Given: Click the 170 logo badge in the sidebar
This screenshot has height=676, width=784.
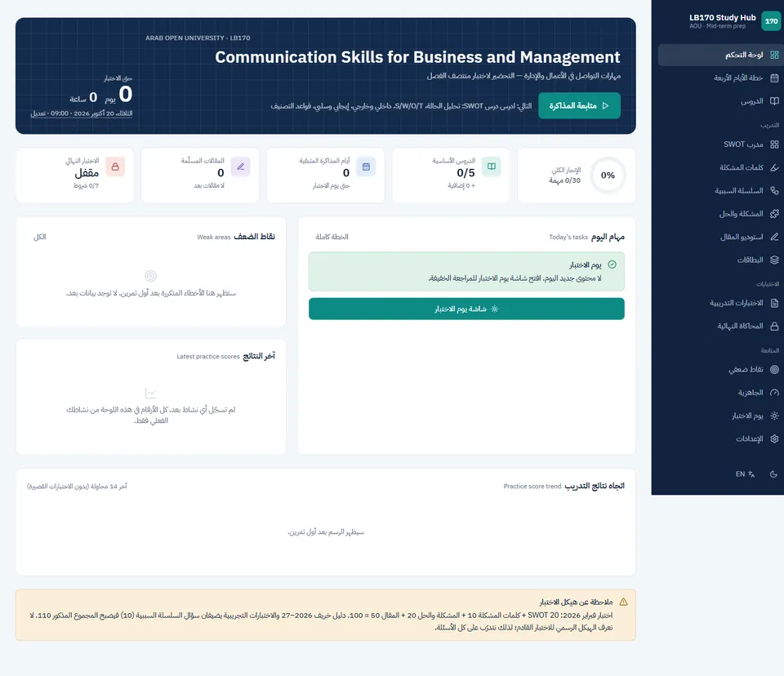Looking at the screenshot, I should (771, 21).
